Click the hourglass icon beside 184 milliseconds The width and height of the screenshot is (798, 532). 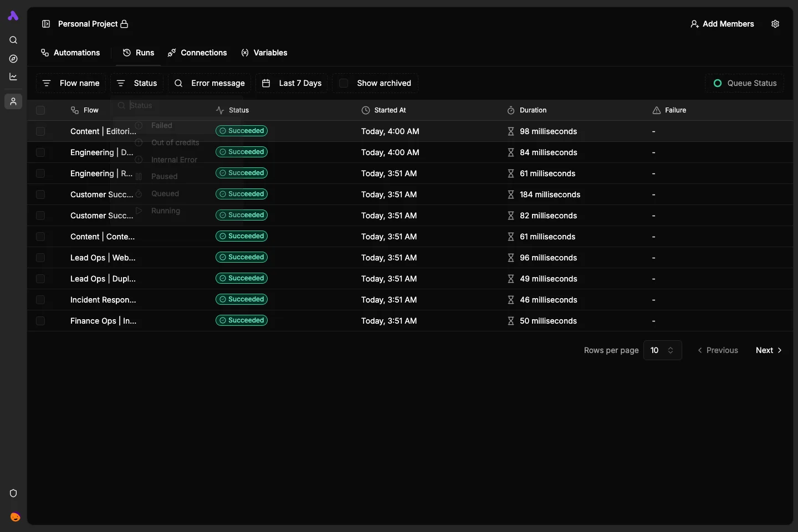pyautogui.click(x=511, y=195)
